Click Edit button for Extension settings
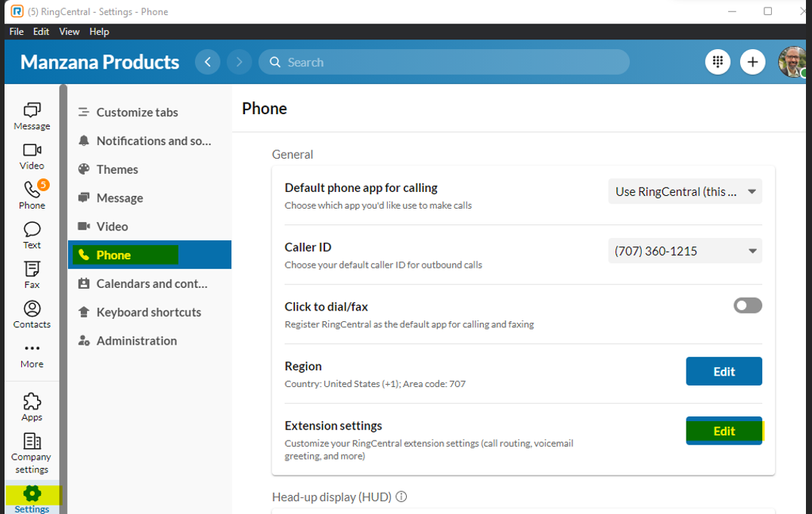 [x=724, y=431]
